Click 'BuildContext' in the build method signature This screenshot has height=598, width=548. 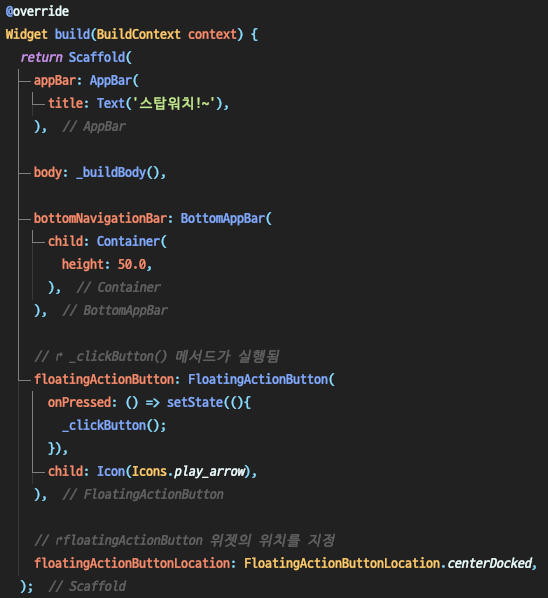coord(138,34)
